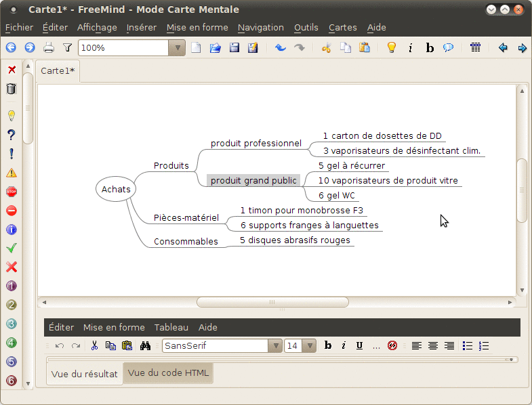Add red stop sign icon to node
532x405 pixels.
pyautogui.click(x=12, y=192)
